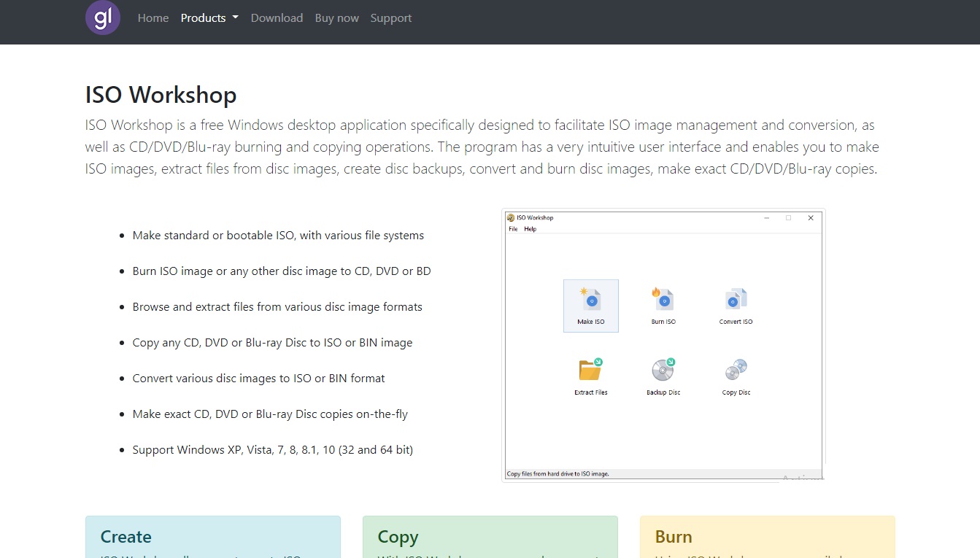
Task: Select the Make ISO icon
Action: pyautogui.click(x=590, y=306)
